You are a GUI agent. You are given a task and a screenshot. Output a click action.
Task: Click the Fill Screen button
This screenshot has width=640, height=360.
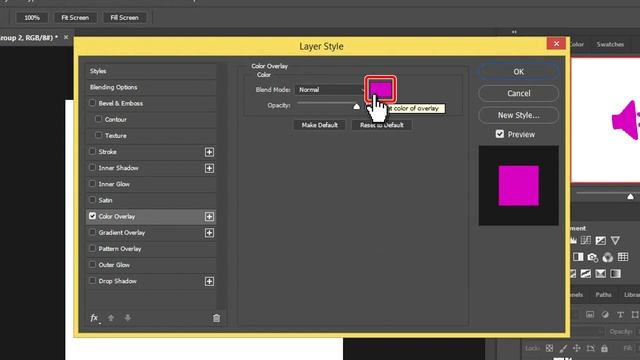[x=124, y=18]
